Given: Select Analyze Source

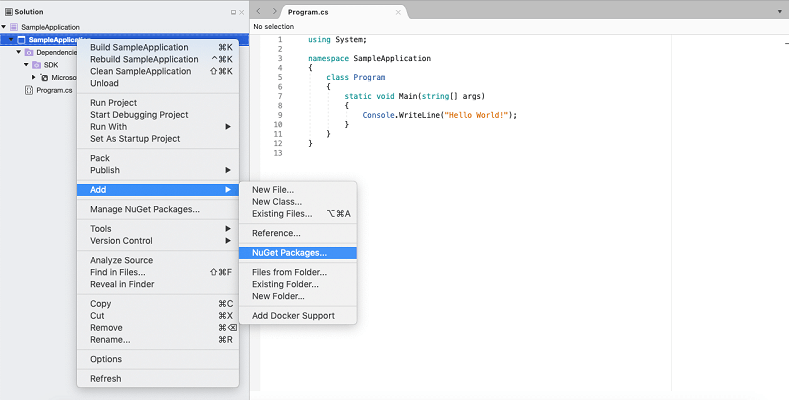Looking at the screenshot, I should (157, 260).
